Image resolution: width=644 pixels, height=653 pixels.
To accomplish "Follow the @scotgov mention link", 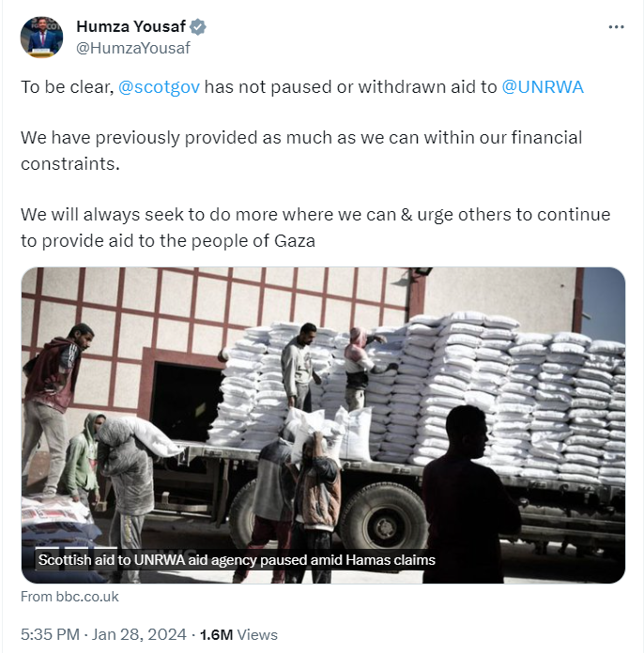I will click(160, 87).
